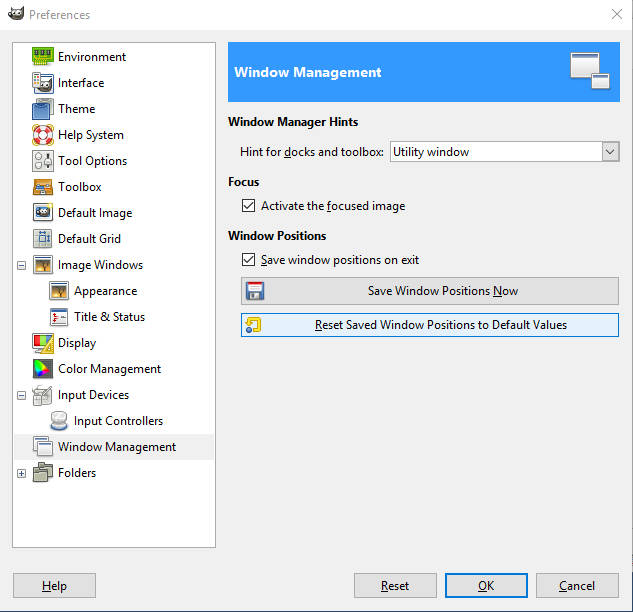633x612 pixels.
Task: Select Default Image entry
Action: [95, 213]
